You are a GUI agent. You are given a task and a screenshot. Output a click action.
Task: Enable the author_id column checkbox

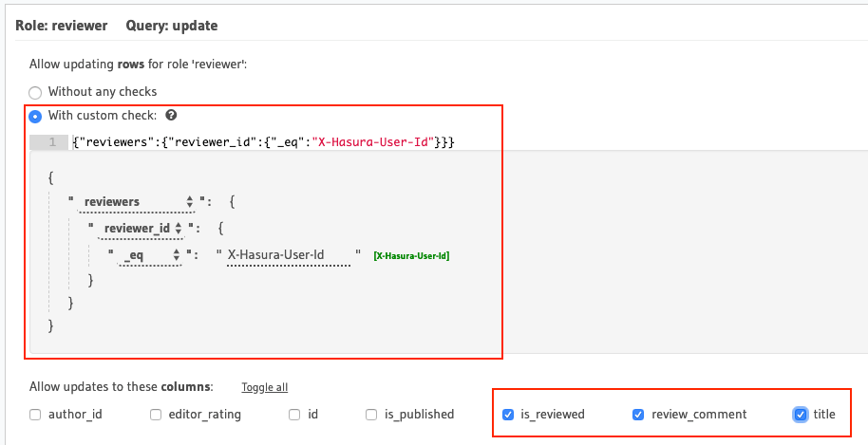[x=35, y=415]
